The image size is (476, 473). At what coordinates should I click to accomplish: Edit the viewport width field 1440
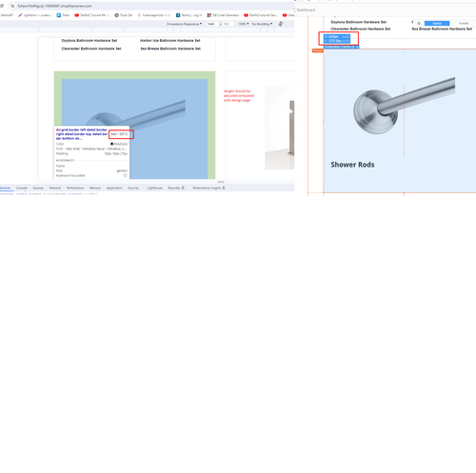212,24
